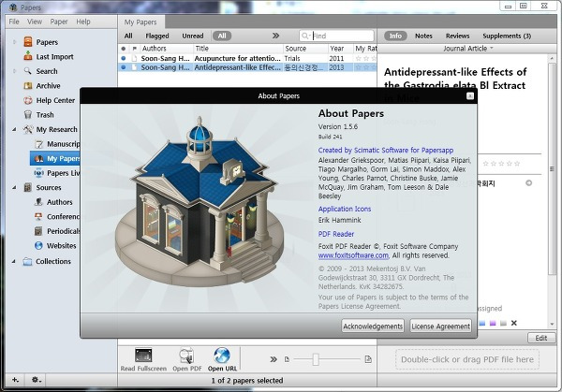Open the www.foxitsoftware.com link
562x392 pixels.
pos(353,255)
